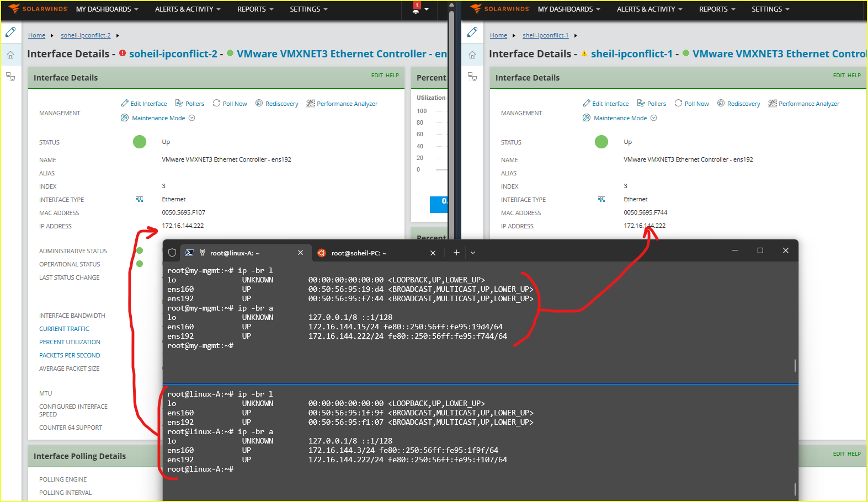Open Performance Analyzer in the sheil-ipconflict-1 window

(804, 104)
